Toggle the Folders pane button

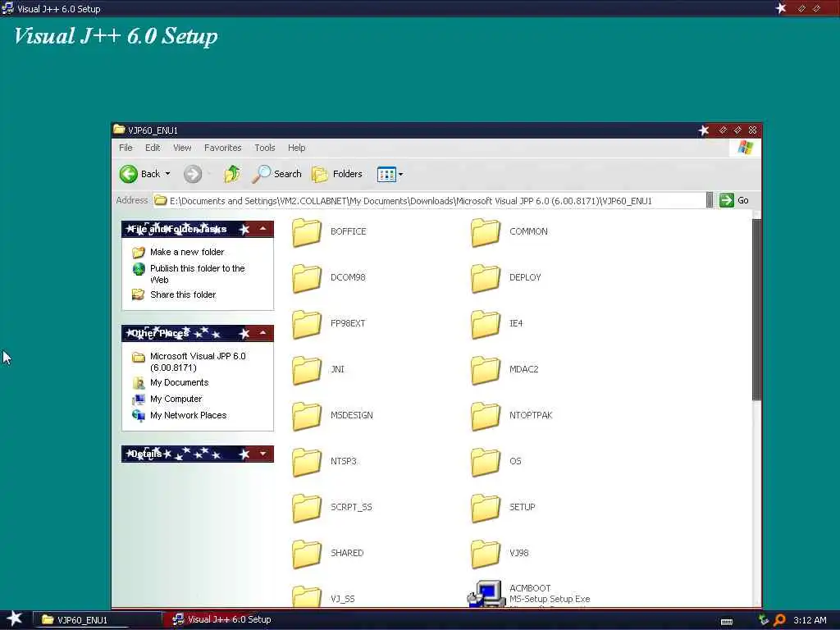[x=337, y=174]
